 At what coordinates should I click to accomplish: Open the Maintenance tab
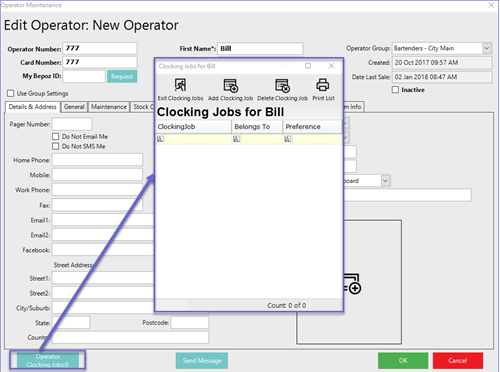point(109,107)
